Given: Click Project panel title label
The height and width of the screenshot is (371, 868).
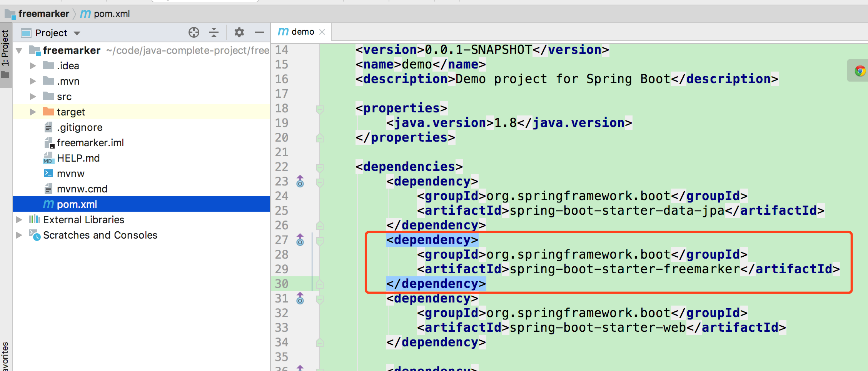Looking at the screenshot, I should pyautogui.click(x=51, y=33).
